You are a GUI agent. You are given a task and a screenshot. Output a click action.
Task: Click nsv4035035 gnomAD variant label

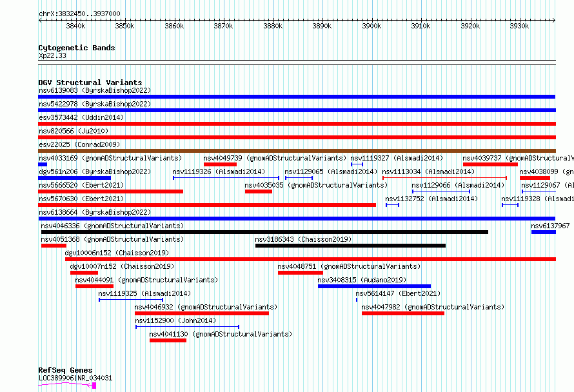pos(316,185)
